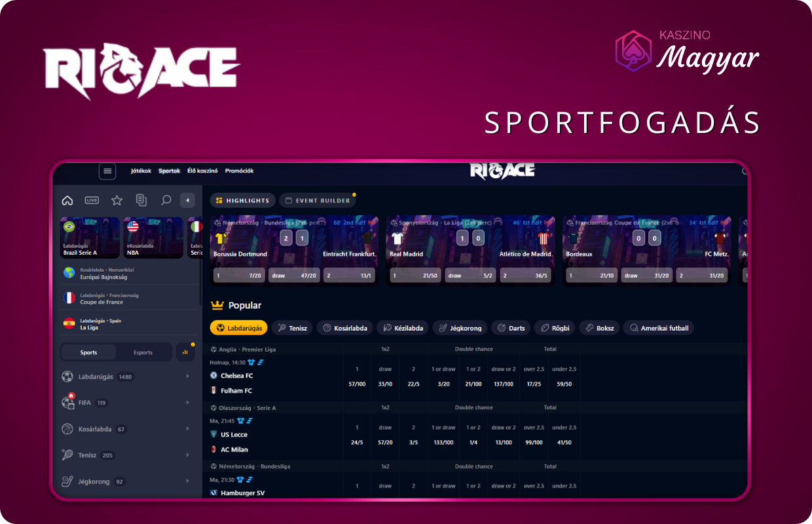Click the Spain flag next to La Liga
Screen dimensions: 812x524
click(69, 324)
